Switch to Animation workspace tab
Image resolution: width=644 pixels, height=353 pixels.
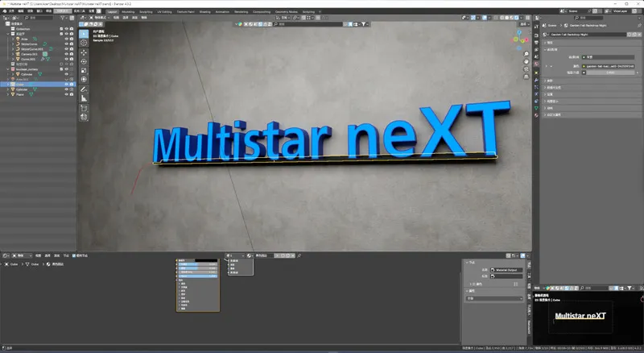pos(222,12)
